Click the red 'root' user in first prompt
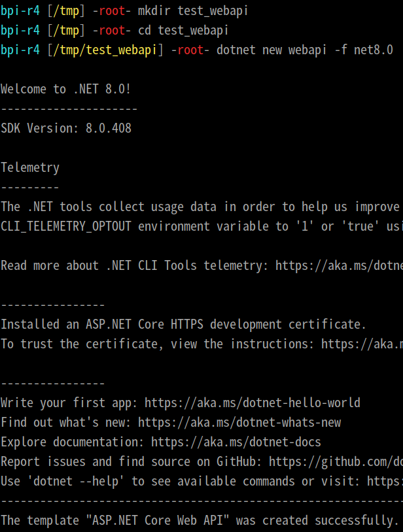Screen dimensions: 403x532 (x=112, y=11)
